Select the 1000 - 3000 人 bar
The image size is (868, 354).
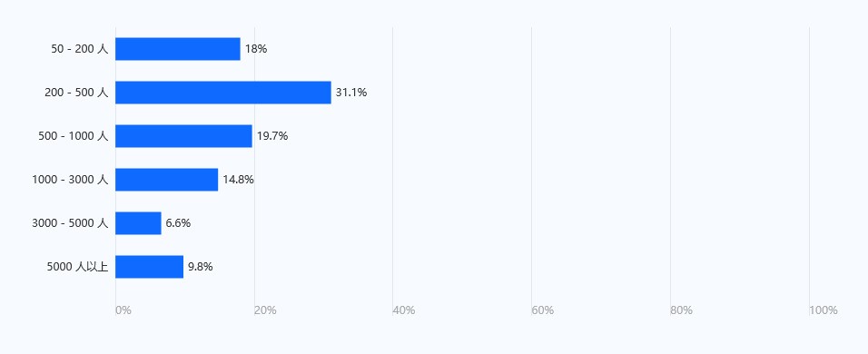click(x=167, y=180)
